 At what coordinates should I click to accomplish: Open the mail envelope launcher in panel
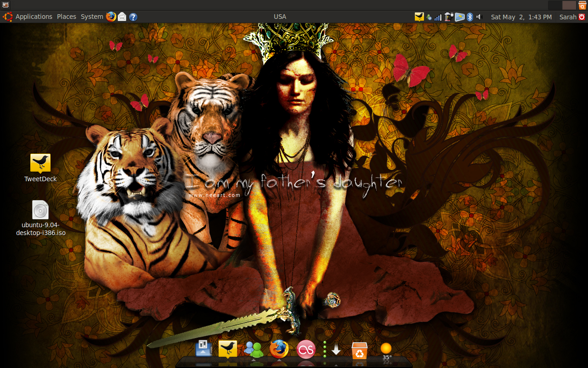(x=122, y=17)
